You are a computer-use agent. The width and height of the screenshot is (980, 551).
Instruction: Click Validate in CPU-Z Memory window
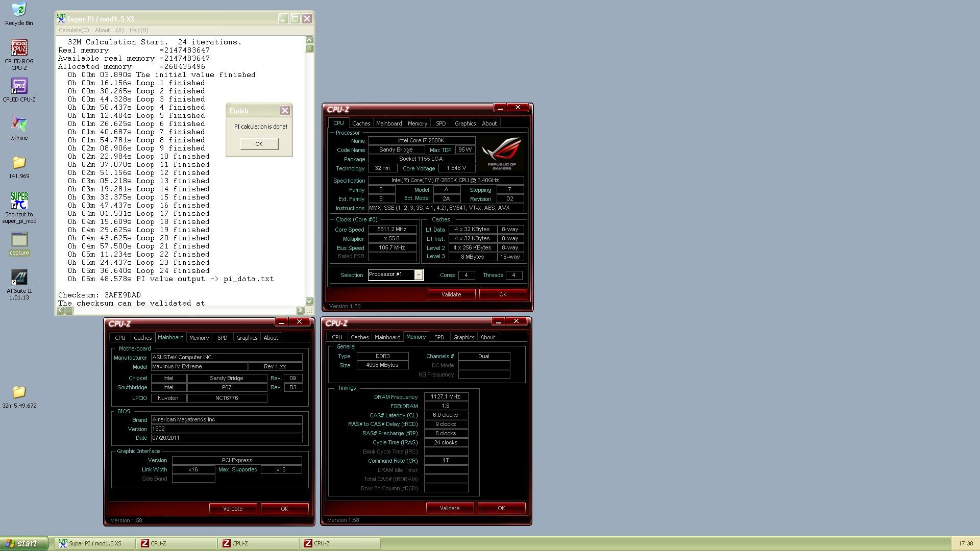pos(450,508)
